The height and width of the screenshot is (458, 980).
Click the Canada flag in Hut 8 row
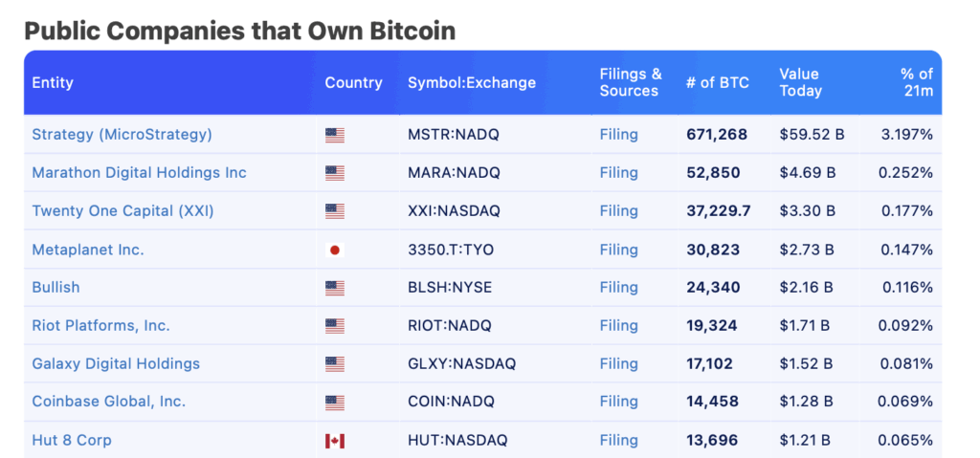(334, 441)
